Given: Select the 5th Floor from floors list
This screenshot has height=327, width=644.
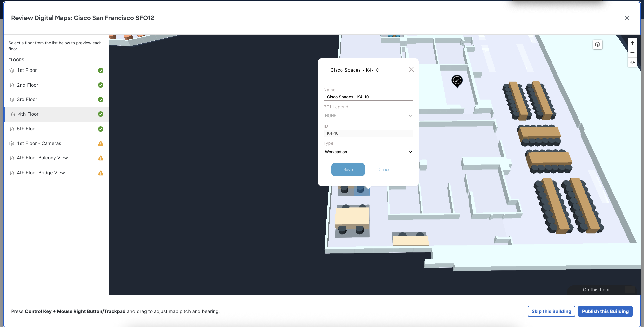Looking at the screenshot, I should pos(27,129).
